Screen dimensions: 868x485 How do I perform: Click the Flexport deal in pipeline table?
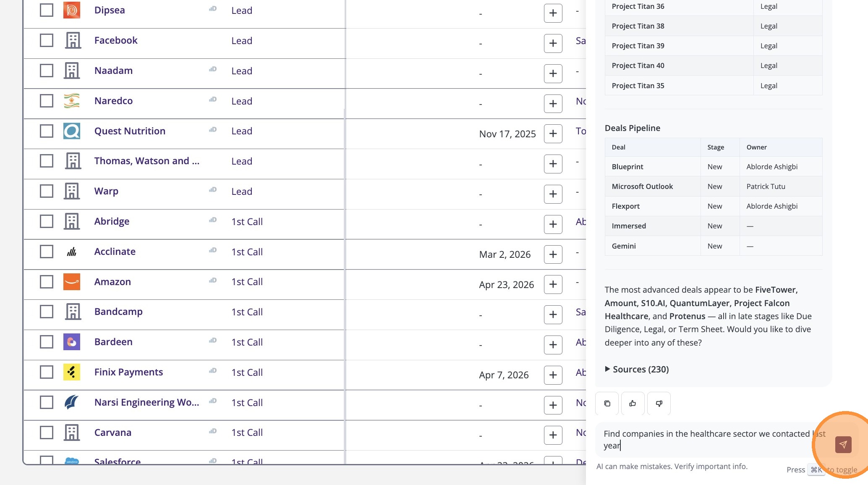(625, 206)
